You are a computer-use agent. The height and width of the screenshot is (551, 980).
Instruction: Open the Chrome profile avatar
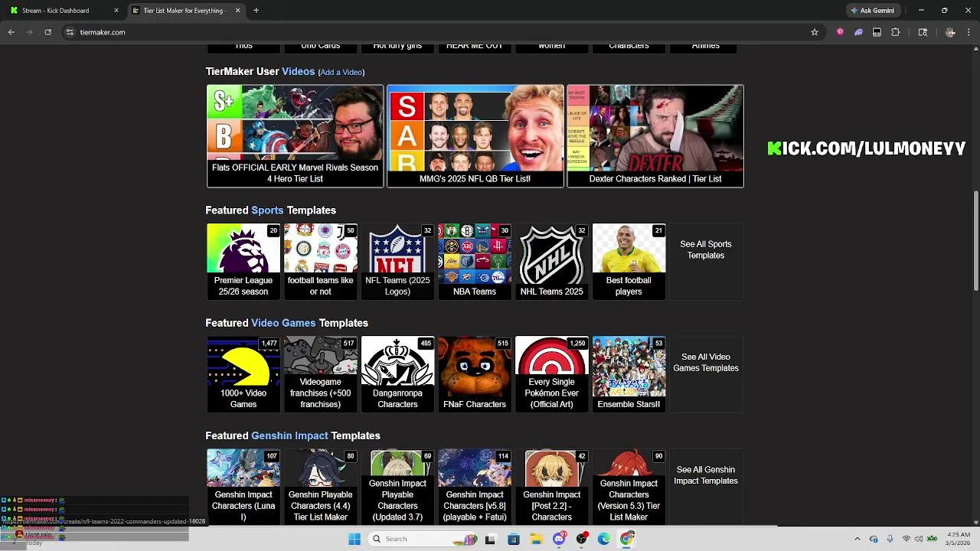pyautogui.click(x=950, y=32)
